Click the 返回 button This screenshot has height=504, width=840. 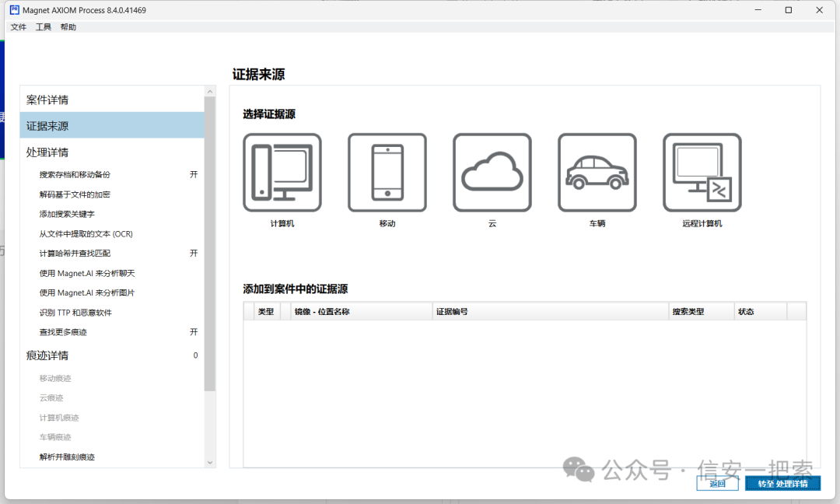717,483
